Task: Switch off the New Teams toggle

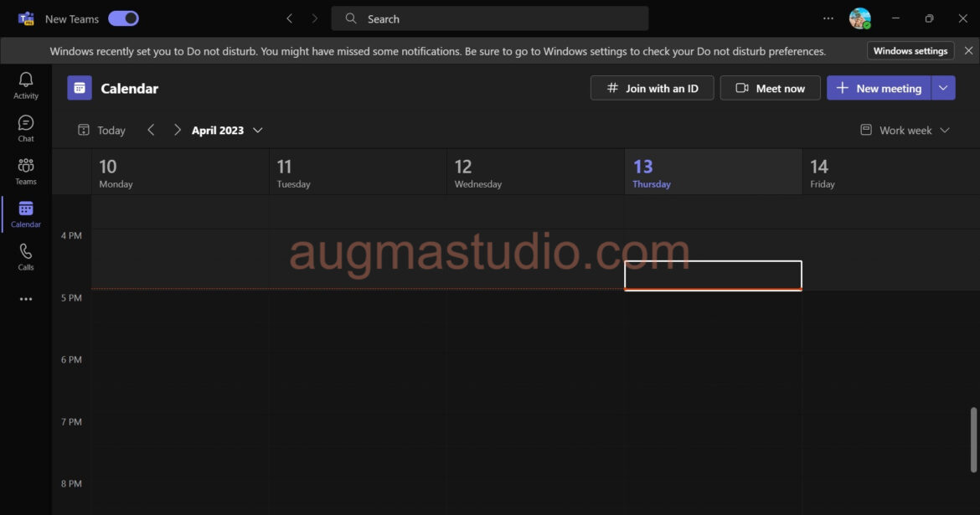Action: [123, 18]
